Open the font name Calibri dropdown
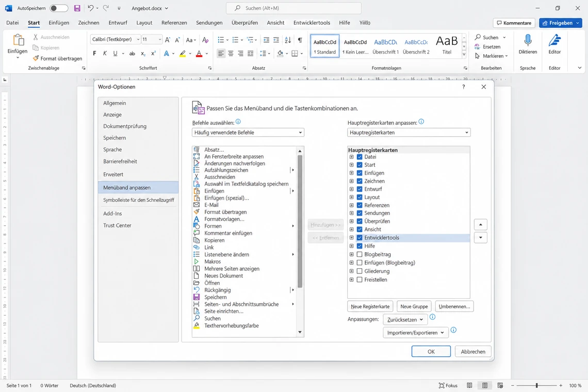Viewport: 588px width, 392px height. [138, 39]
